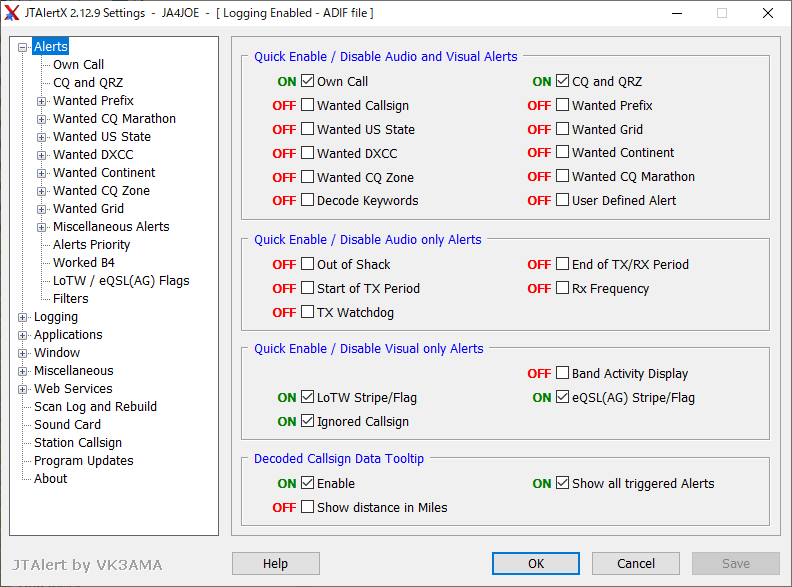Enable the Out of Shack audio alert
792x587 pixels.
308,264
